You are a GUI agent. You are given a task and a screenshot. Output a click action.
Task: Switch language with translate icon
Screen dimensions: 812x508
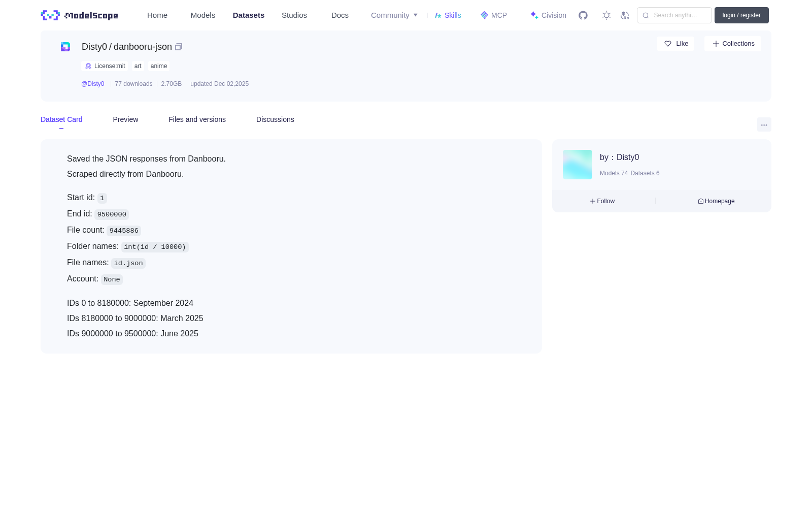click(625, 15)
